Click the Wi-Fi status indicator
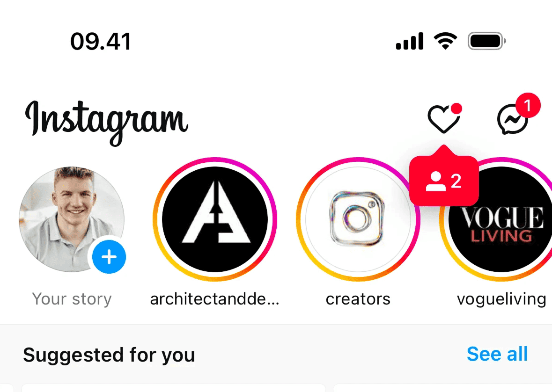Image resolution: width=552 pixels, height=392 pixels. click(x=445, y=41)
